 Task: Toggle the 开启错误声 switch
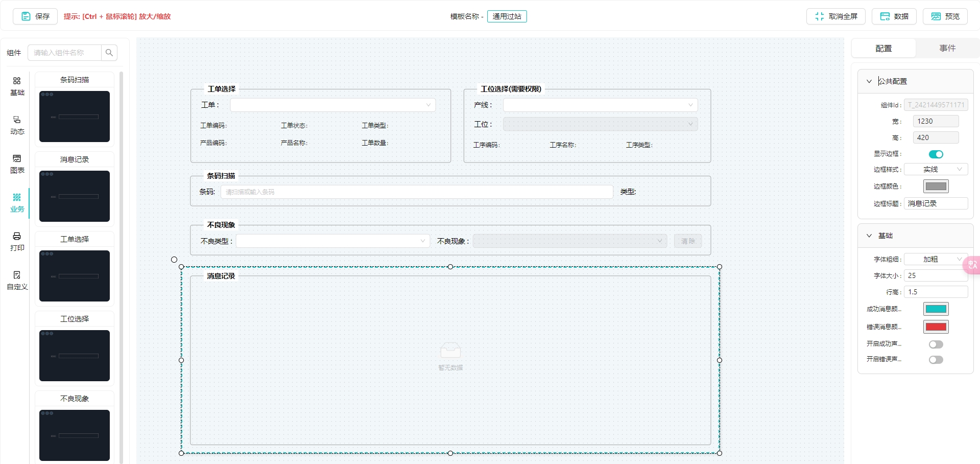coord(936,360)
